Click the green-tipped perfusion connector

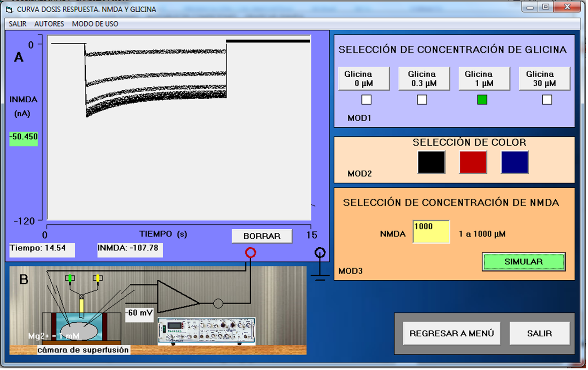(70, 278)
